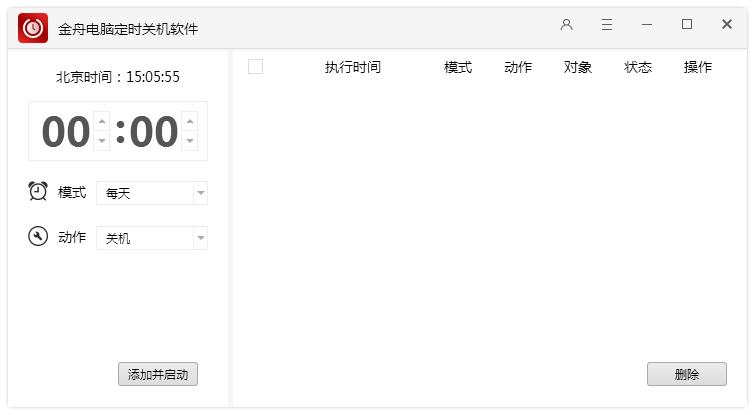Click the wrench action icon
The width and height of the screenshot is (755, 415).
[38, 236]
